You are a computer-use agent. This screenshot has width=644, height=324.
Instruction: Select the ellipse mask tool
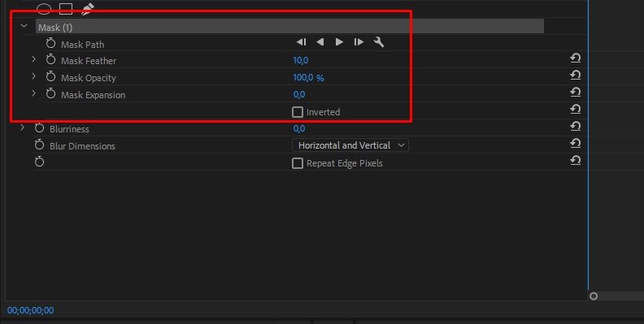pos(44,9)
